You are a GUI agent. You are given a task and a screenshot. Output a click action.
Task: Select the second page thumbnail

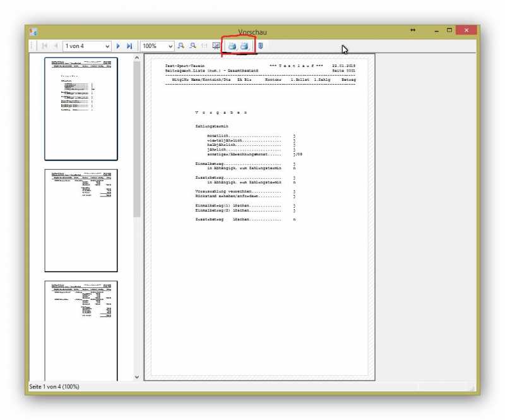point(81,220)
